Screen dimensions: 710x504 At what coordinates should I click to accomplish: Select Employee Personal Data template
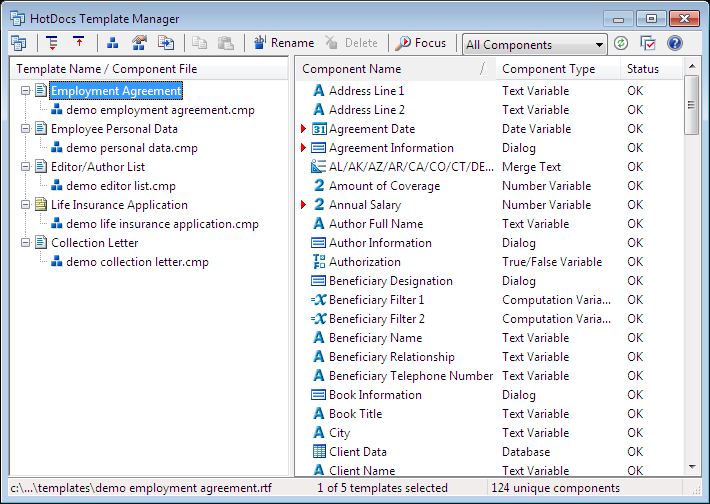click(114, 129)
